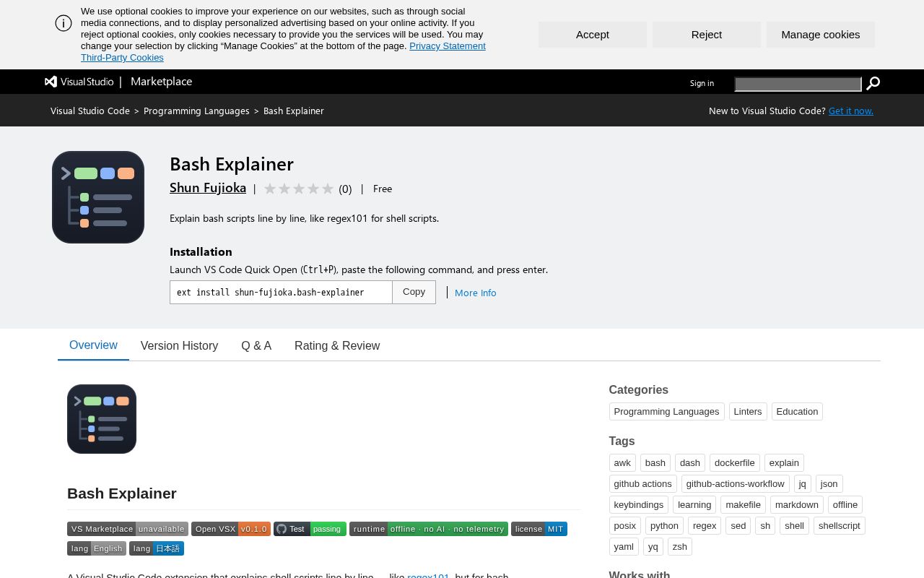Open publisher Shun Fujioka's page

(x=208, y=188)
